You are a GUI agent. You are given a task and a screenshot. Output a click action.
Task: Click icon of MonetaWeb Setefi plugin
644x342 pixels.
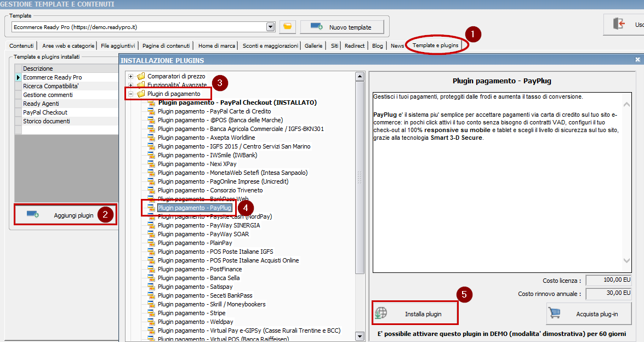[151, 173]
